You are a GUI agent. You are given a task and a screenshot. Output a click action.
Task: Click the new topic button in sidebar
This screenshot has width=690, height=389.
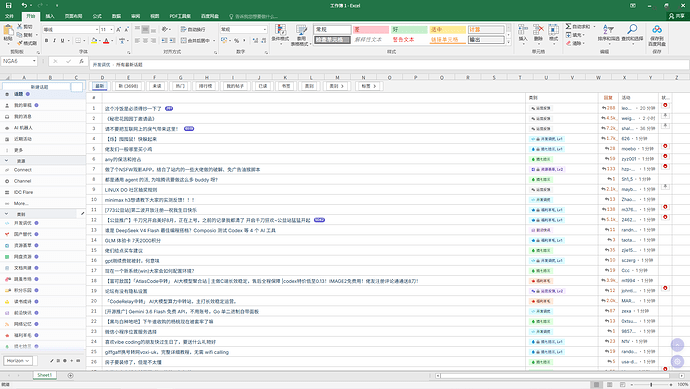pyautogui.click(x=37, y=87)
